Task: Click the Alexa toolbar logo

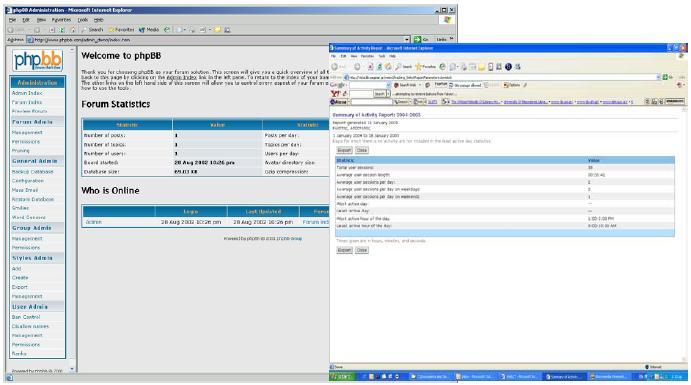Action: point(338,102)
